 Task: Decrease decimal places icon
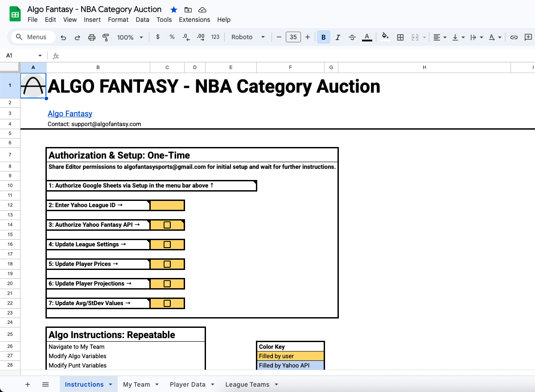(x=186, y=37)
